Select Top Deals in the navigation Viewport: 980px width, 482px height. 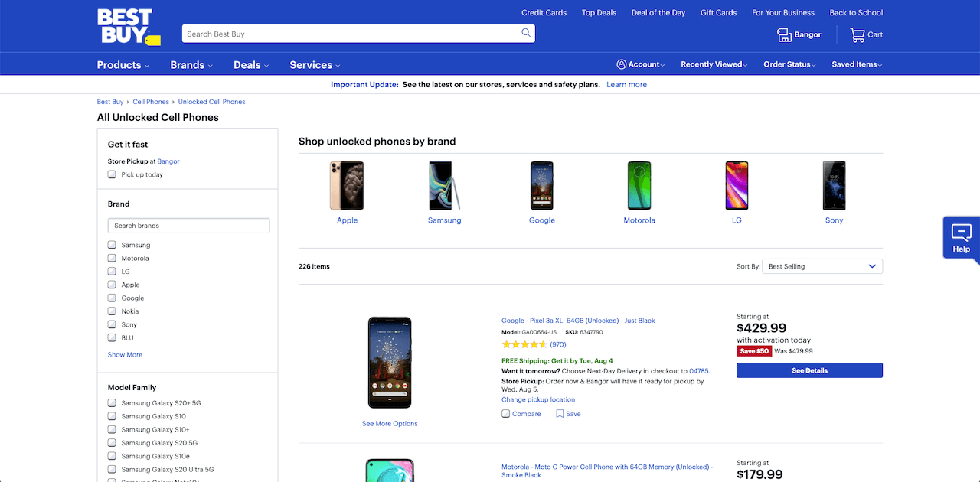pos(598,12)
